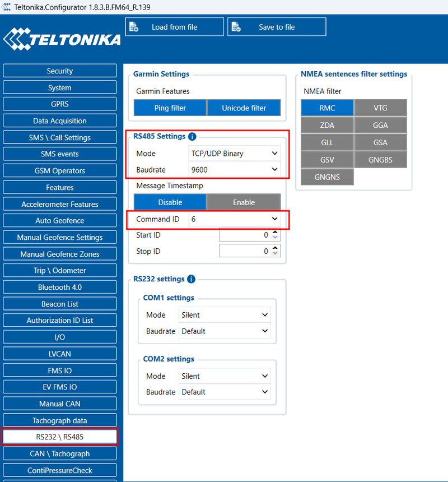The height and width of the screenshot is (482, 448).
Task: Toggle the Ping filter Garmin feature
Action: pos(170,108)
